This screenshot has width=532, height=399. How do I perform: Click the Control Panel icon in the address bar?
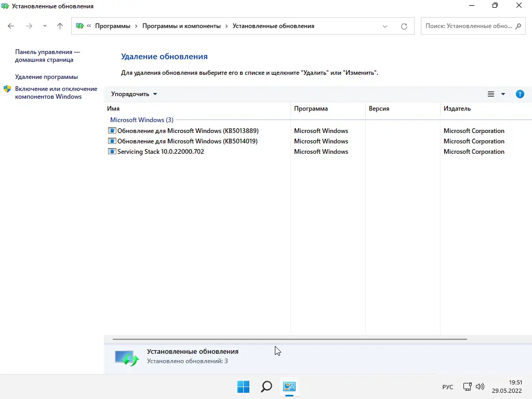[x=79, y=25]
